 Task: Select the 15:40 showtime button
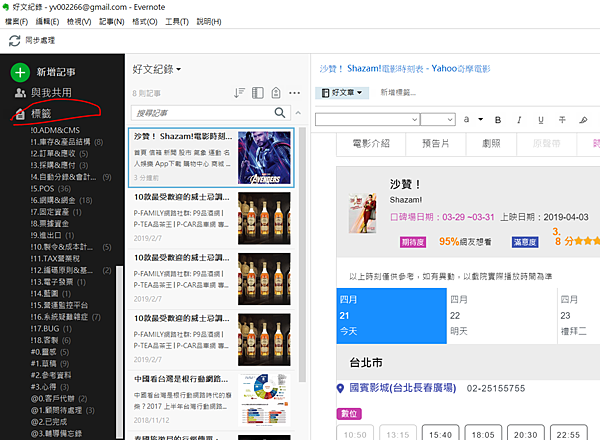pos(440,434)
